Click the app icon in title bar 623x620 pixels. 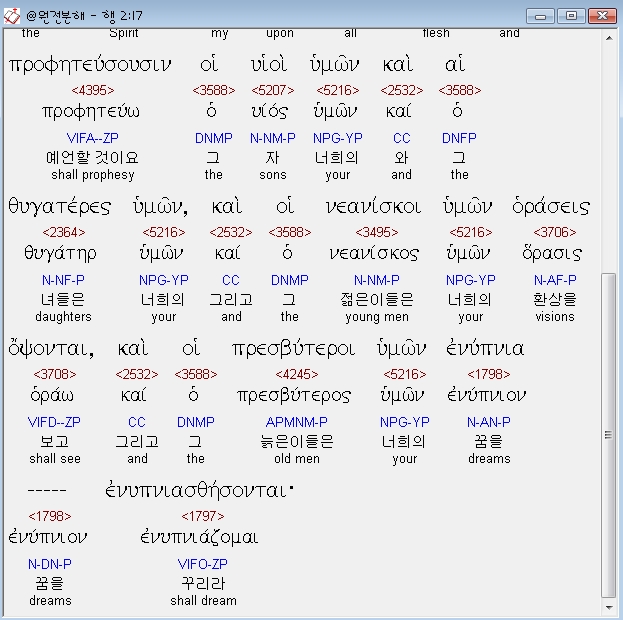[12, 16]
